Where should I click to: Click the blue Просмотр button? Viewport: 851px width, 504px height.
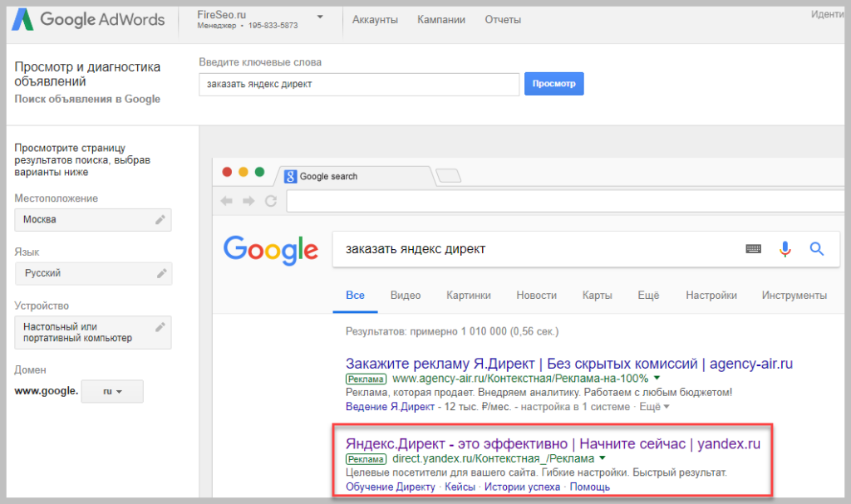(x=553, y=84)
